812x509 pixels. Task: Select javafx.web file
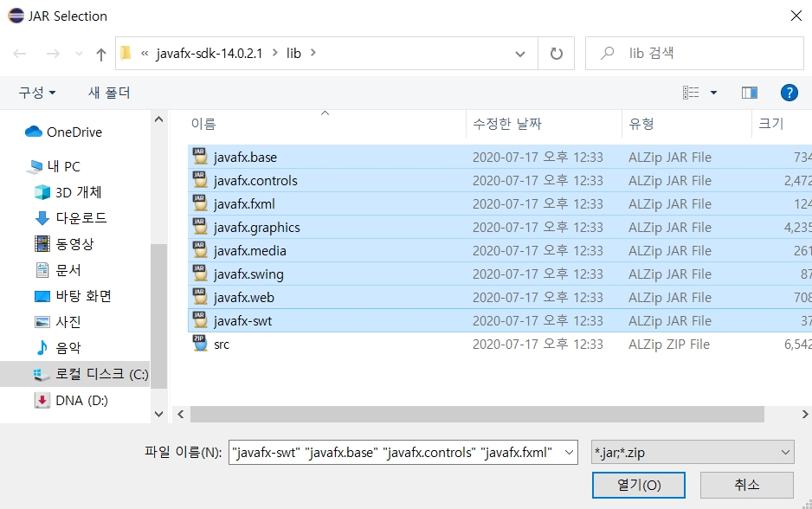click(499, 297)
